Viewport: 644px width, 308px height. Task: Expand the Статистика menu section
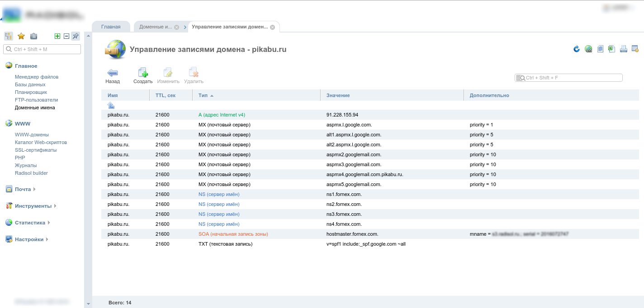coord(30,223)
